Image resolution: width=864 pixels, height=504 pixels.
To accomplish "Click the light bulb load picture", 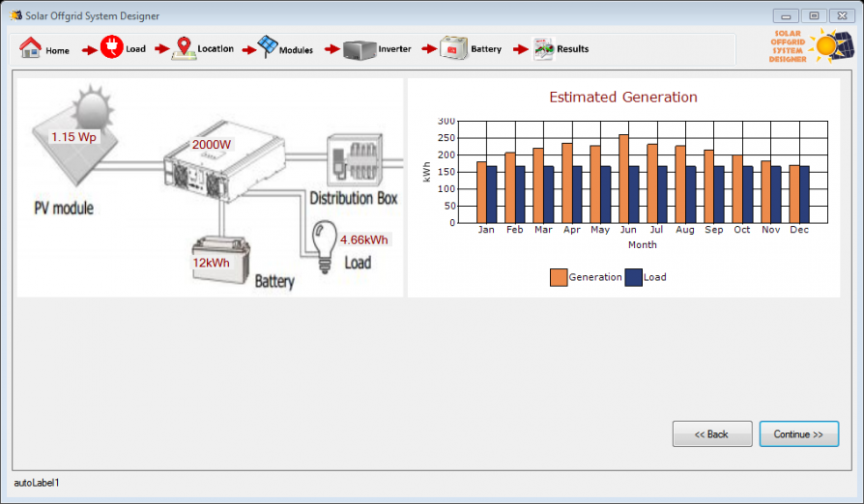I will click(x=324, y=246).
